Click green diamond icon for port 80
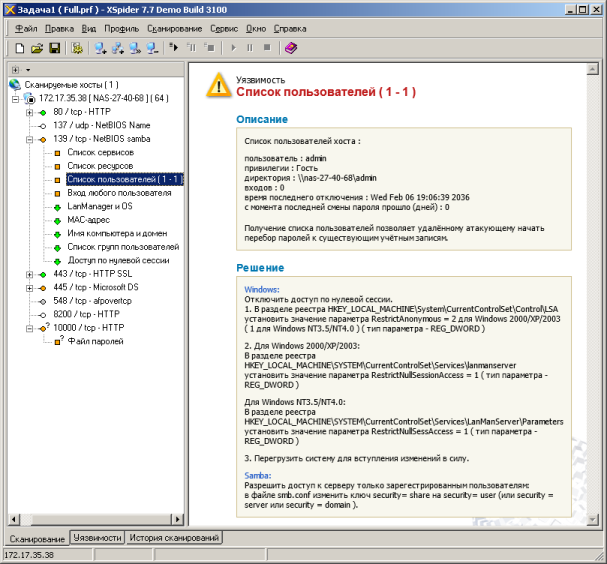The height and width of the screenshot is (564, 607). 43,112
